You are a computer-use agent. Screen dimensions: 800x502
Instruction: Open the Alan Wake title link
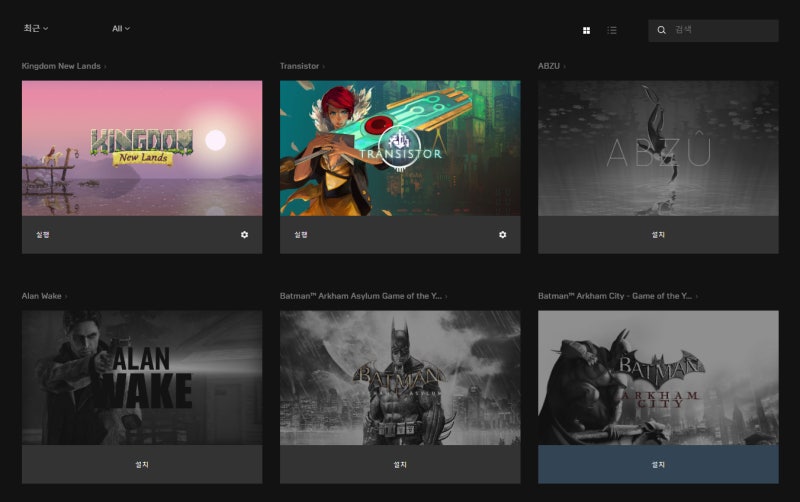click(x=44, y=296)
